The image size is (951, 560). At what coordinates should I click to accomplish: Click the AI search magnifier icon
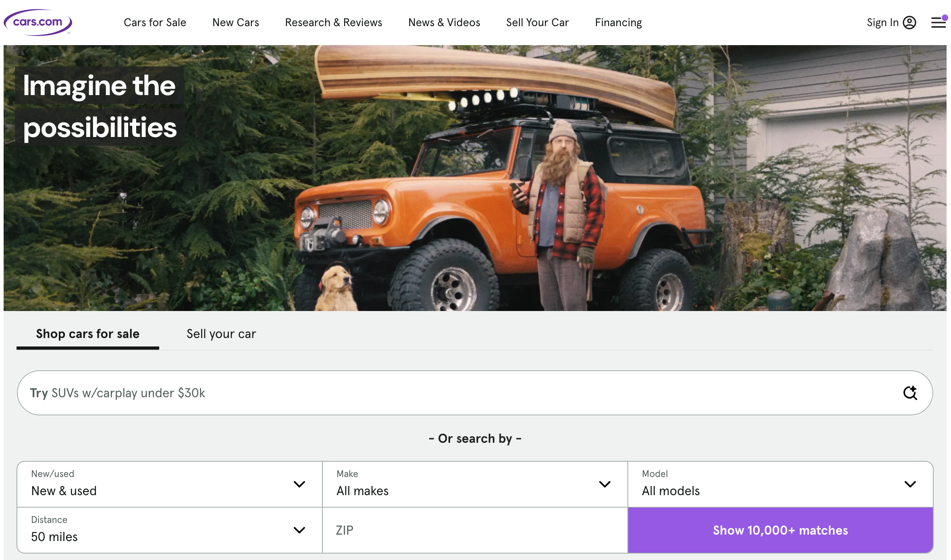[x=909, y=392]
